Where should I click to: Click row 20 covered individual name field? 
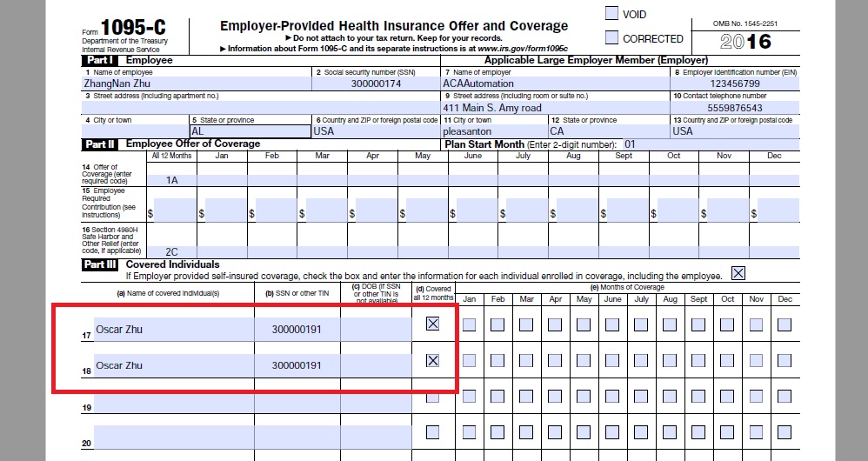point(174,437)
